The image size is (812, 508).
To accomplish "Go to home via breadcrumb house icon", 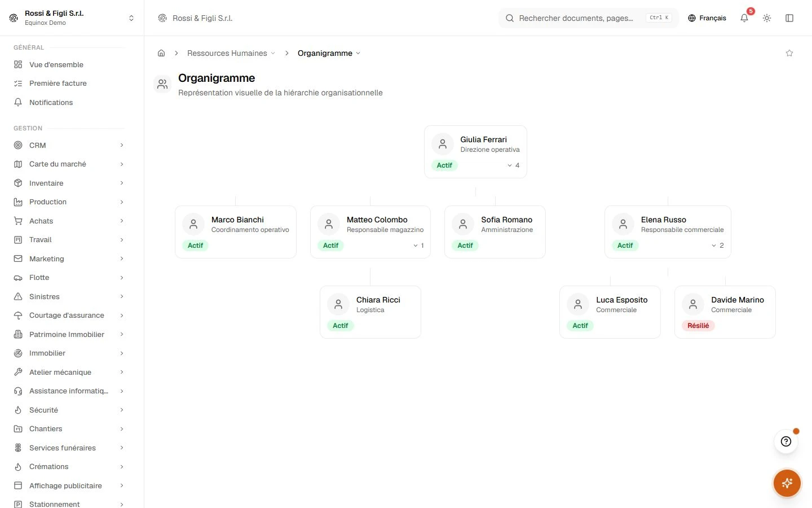I will pos(161,53).
